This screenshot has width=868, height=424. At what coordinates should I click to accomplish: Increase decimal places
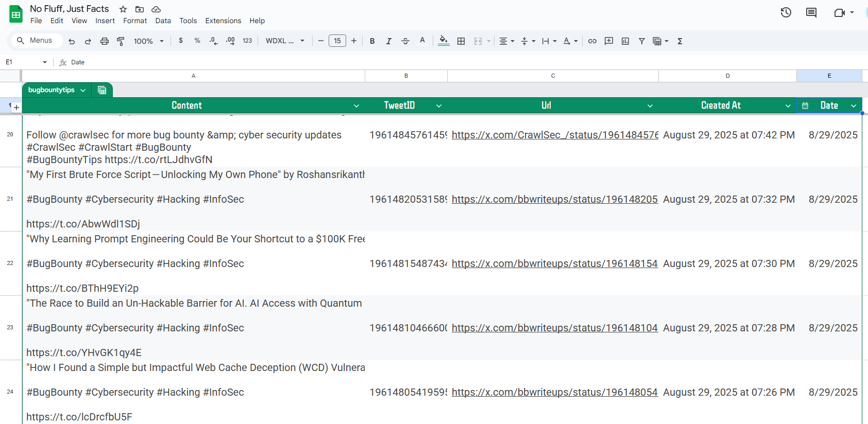[230, 41]
